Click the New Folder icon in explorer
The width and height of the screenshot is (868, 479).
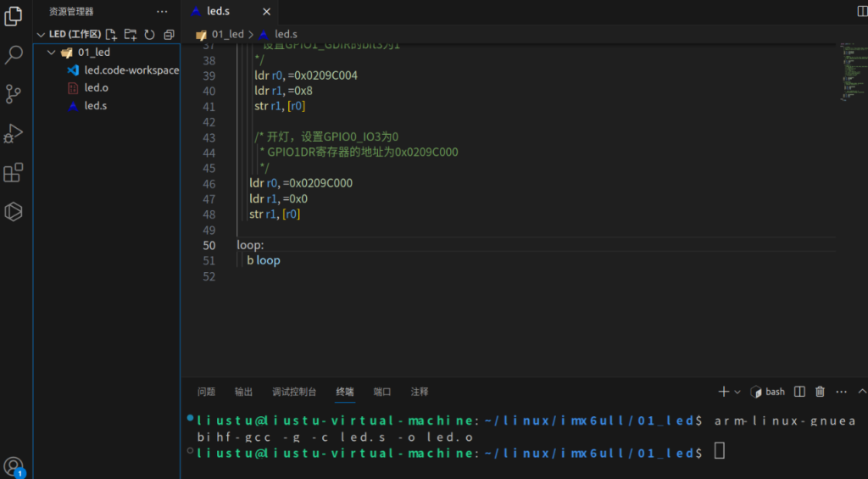[x=131, y=35]
